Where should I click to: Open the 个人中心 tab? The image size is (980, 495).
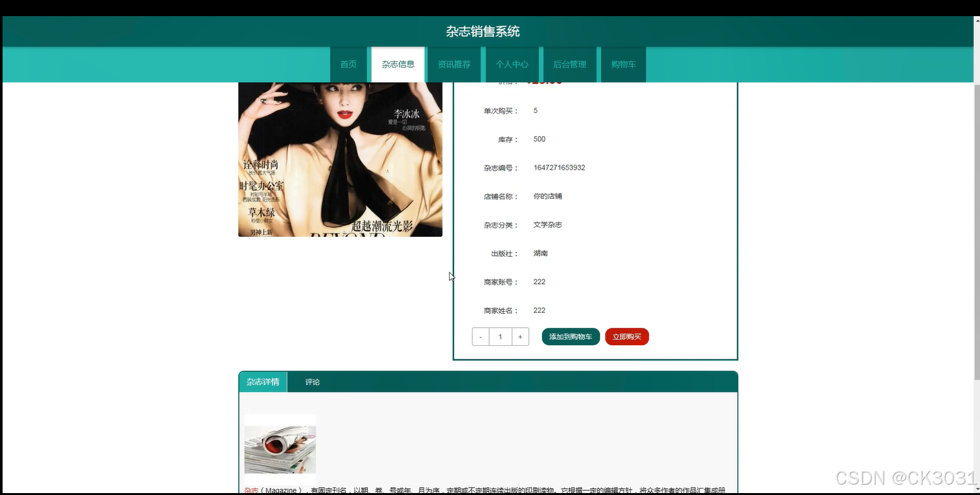512,65
